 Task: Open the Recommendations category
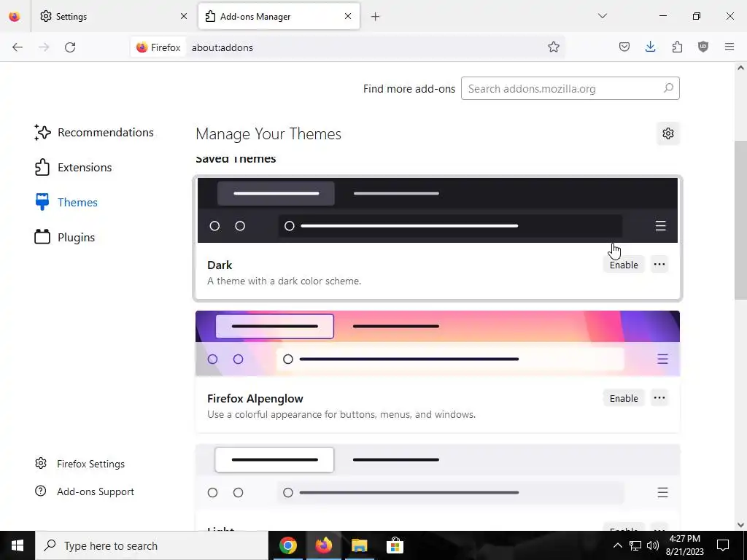(x=94, y=133)
